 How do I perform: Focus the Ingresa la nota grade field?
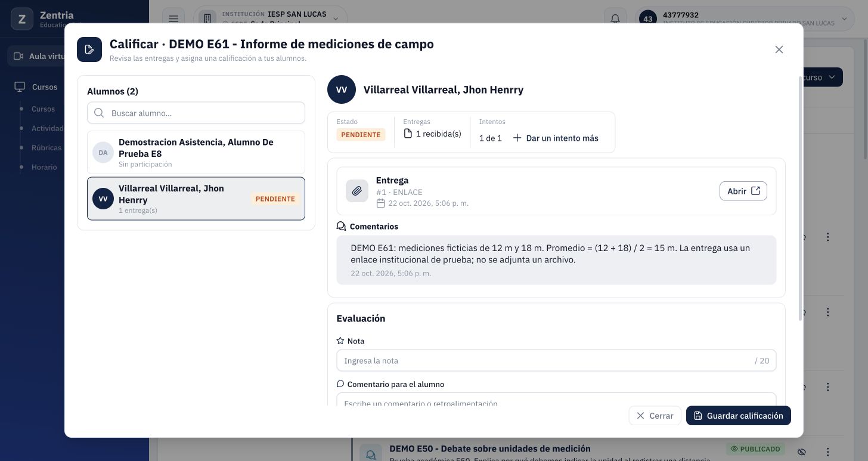pyautogui.click(x=556, y=360)
